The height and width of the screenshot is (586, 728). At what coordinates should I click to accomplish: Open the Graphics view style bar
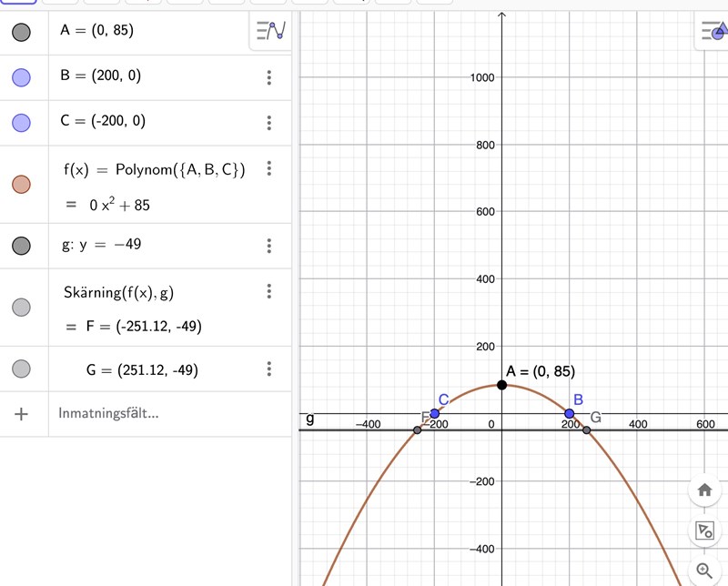point(713,32)
